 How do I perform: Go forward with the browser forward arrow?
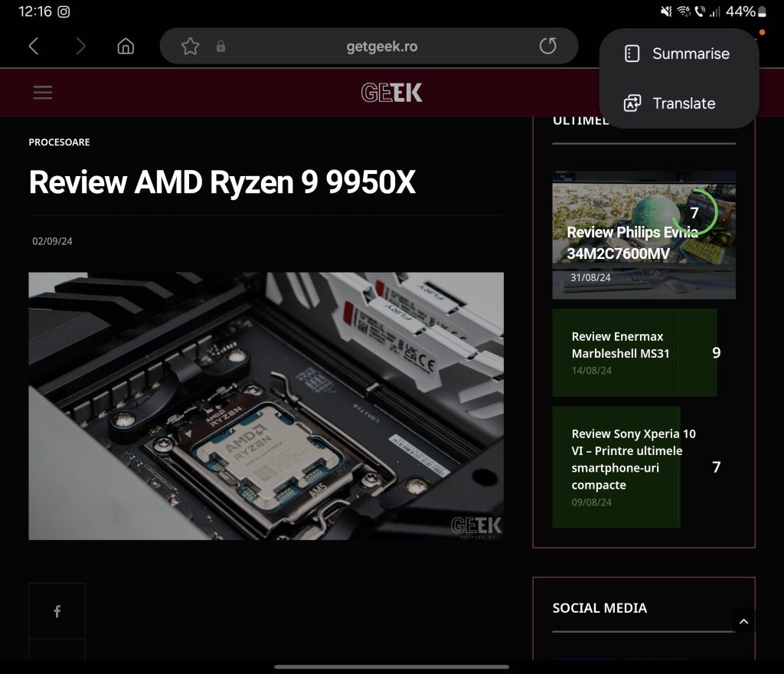pyautogui.click(x=80, y=46)
